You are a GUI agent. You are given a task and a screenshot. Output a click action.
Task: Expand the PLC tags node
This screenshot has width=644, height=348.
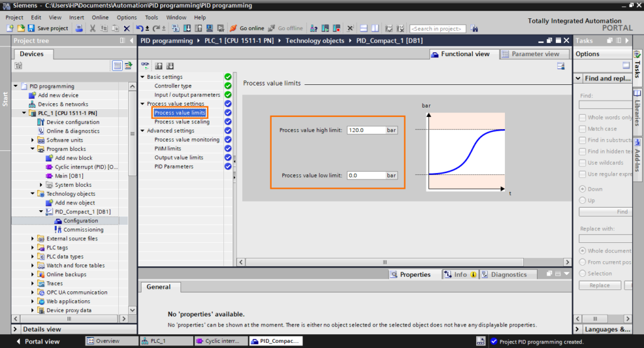click(33, 248)
